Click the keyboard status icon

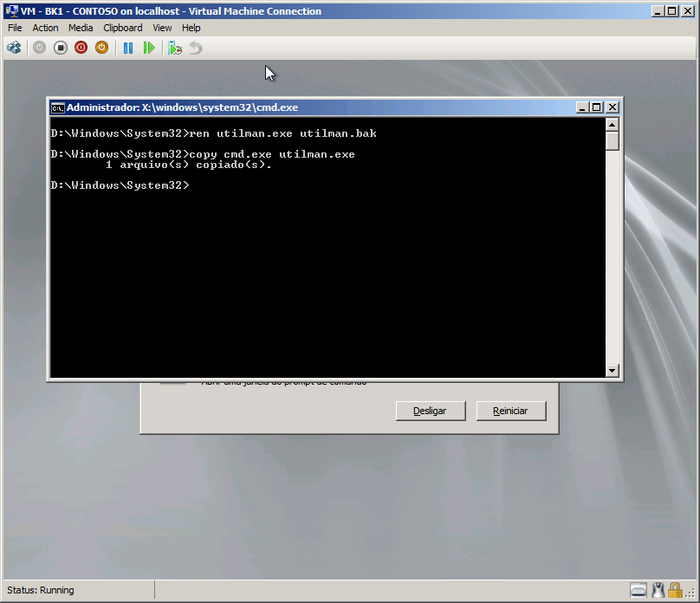coord(638,590)
